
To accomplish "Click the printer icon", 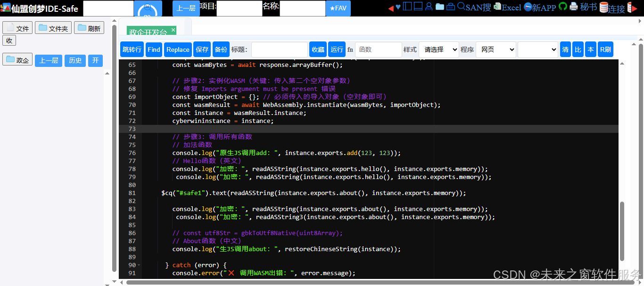I will [x=574, y=7].
